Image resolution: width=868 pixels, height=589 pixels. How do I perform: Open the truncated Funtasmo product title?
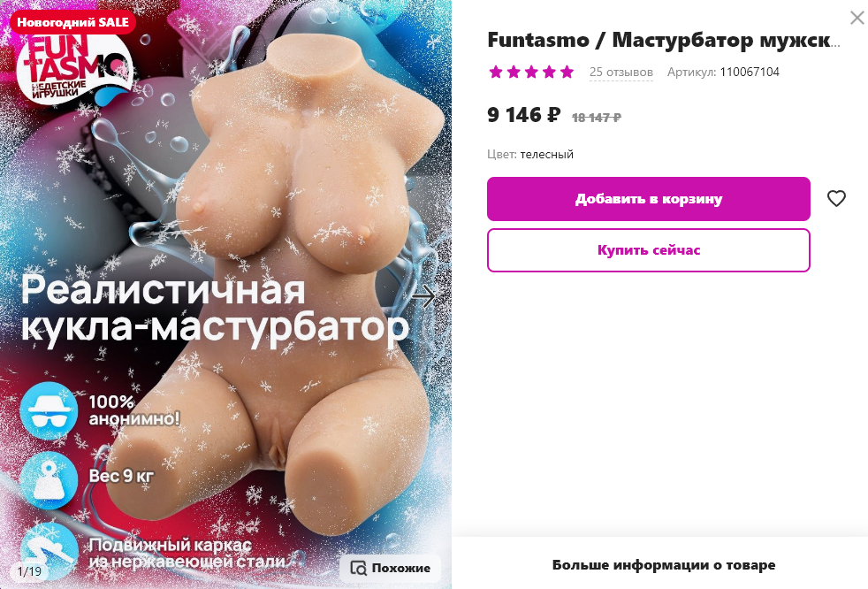point(663,40)
